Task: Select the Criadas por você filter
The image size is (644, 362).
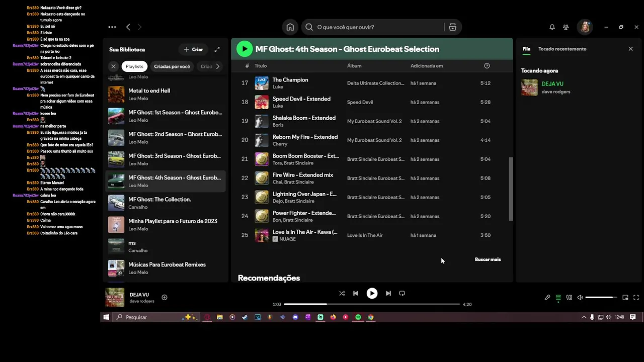Action: [x=172, y=66]
